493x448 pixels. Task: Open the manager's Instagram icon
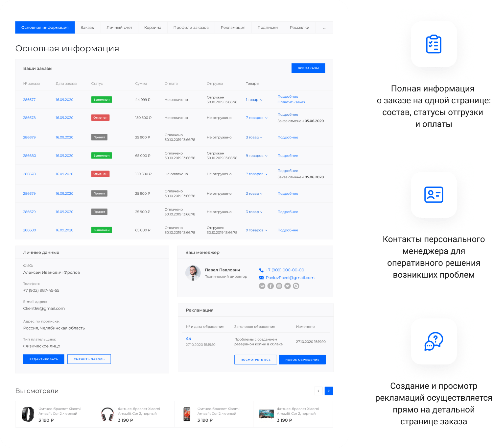[279, 286]
